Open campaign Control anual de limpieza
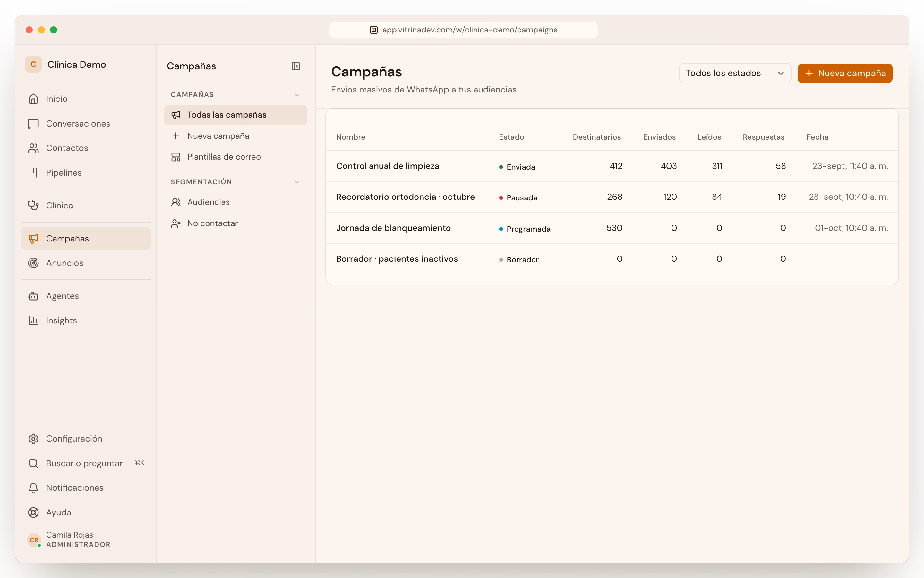This screenshot has height=578, width=924. (x=388, y=166)
